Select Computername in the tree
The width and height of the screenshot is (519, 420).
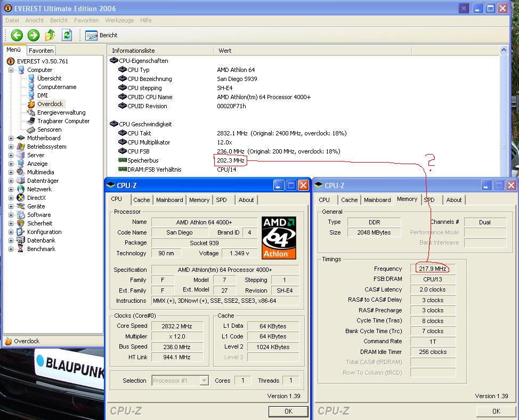56,87
